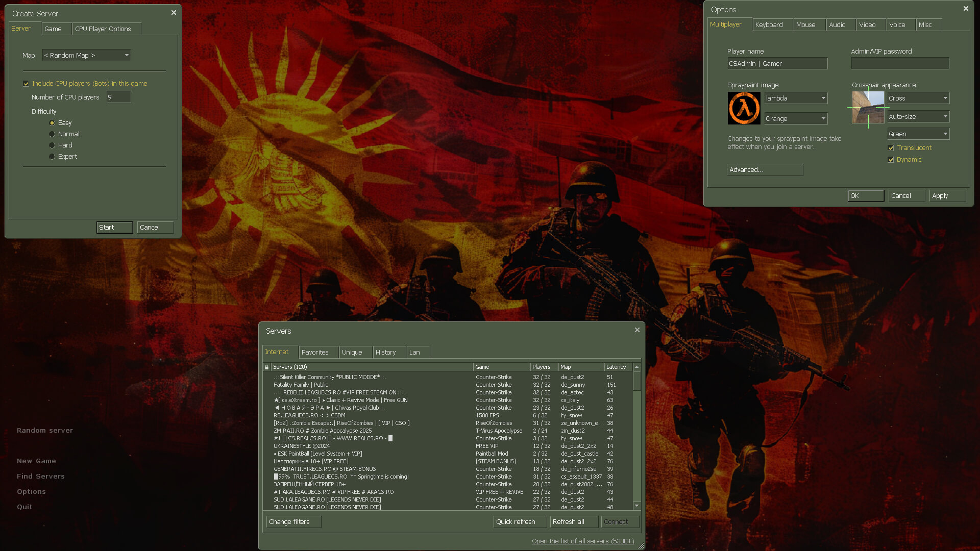980x551 pixels.
Task: Click Random server in main menu
Action: click(x=45, y=431)
